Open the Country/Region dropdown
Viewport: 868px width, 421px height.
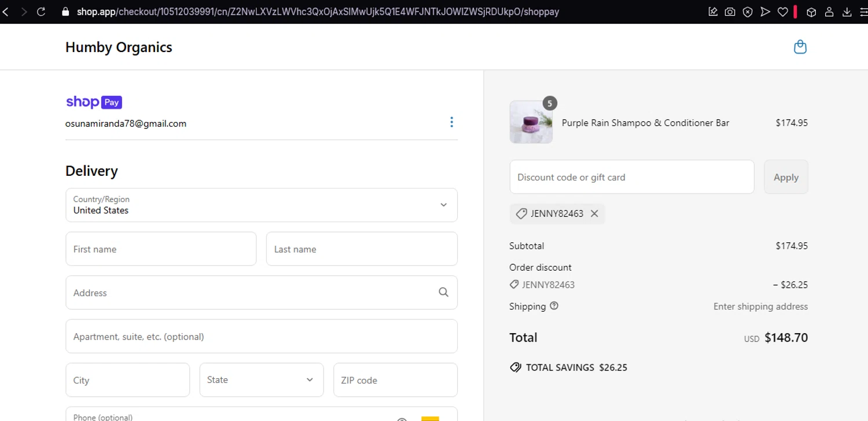pyautogui.click(x=262, y=205)
